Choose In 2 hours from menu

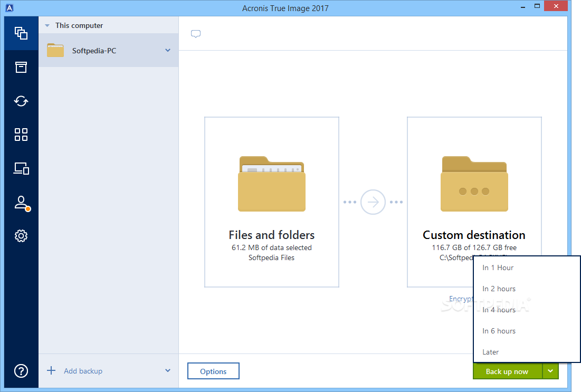(x=527, y=289)
